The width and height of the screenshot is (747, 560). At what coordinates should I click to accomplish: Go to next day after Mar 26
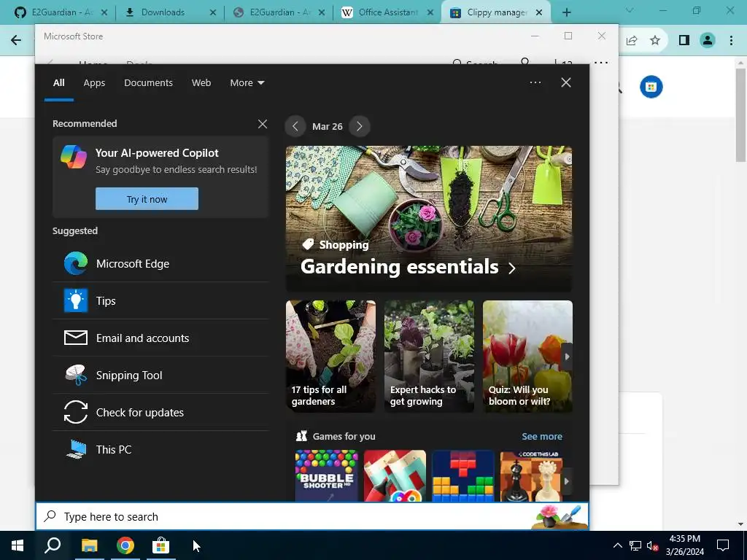click(359, 127)
